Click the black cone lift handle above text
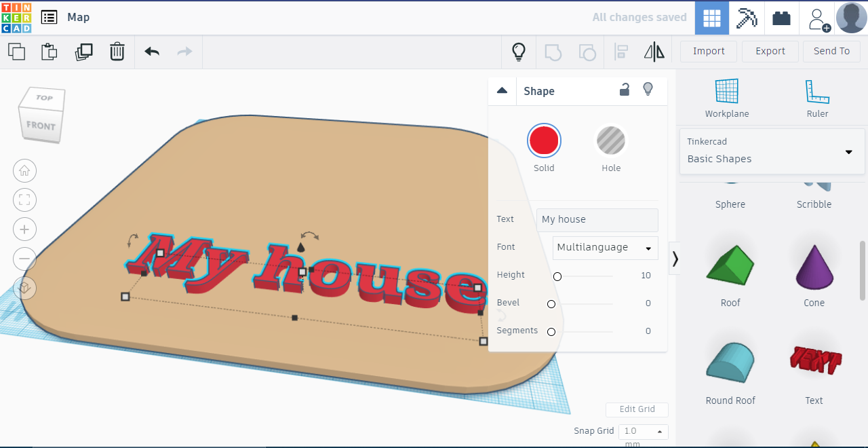The height and width of the screenshot is (448, 868). [x=301, y=248]
